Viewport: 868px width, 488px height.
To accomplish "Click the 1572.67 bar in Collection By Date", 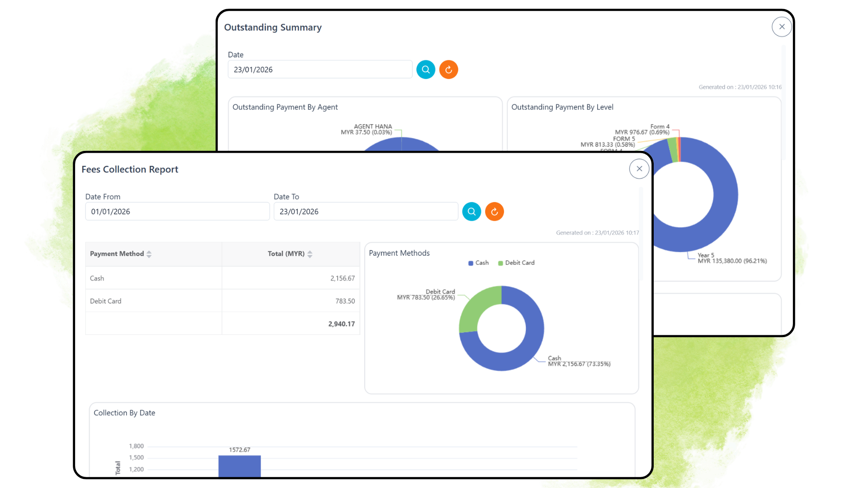I will tap(240, 465).
